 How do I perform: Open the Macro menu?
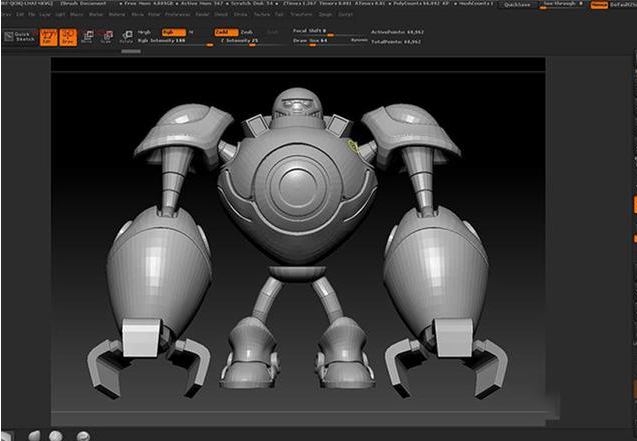point(76,14)
